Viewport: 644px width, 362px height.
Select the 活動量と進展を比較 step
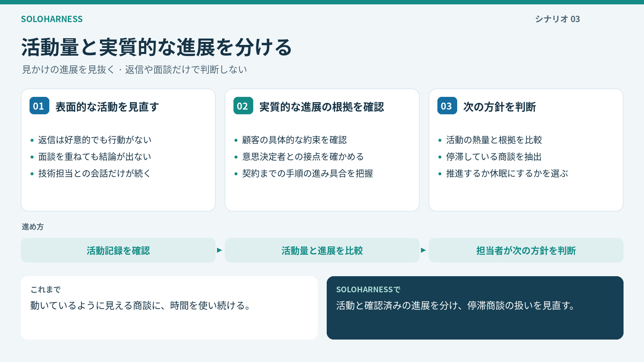[322, 250]
